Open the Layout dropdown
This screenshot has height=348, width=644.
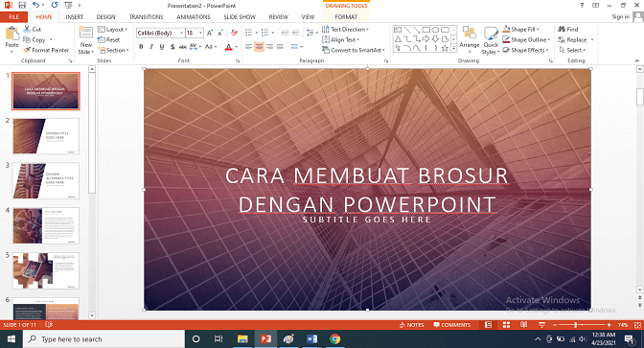pyautogui.click(x=113, y=29)
